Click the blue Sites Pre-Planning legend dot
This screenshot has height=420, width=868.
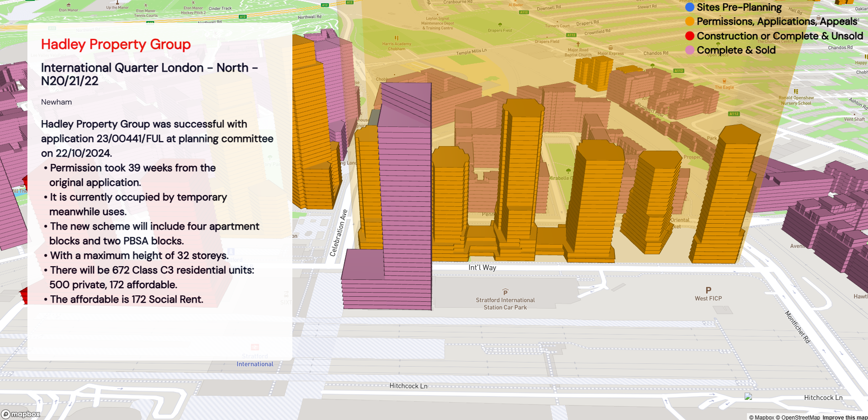[690, 7]
